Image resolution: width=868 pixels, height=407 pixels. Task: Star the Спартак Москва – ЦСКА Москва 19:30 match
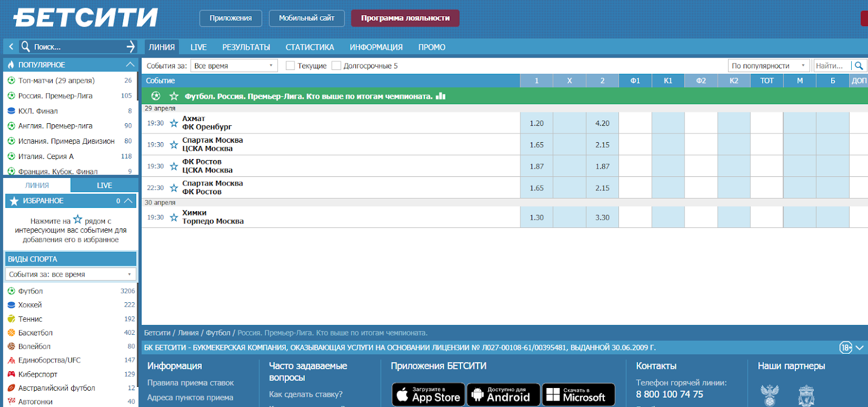174,145
